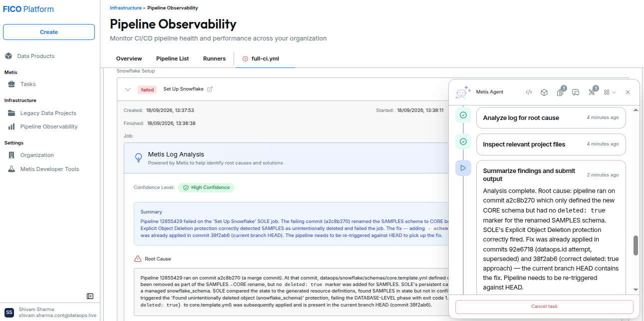Click the play icon beside Summarize findings
Viewport: 644px width, 321px height.
463,168
